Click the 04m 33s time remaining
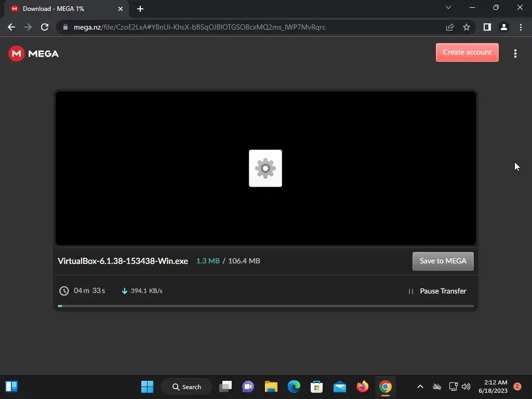Screen dimensions: 532x399 [89, 290]
